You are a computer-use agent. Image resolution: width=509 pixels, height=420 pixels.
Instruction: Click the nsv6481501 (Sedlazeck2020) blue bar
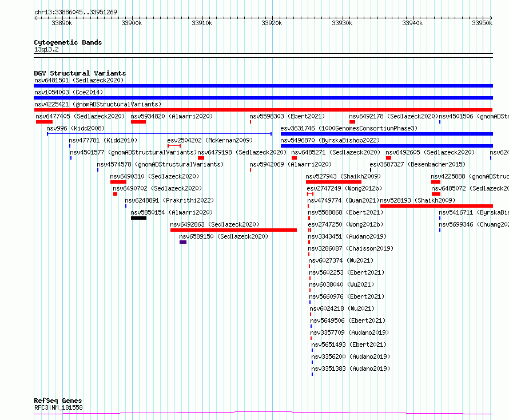coord(263,86)
